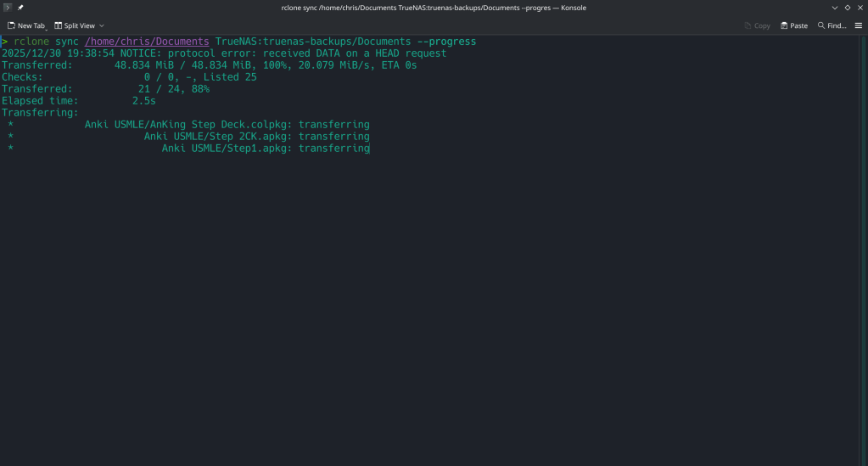Click the Paste clipboard icon

click(x=785, y=25)
